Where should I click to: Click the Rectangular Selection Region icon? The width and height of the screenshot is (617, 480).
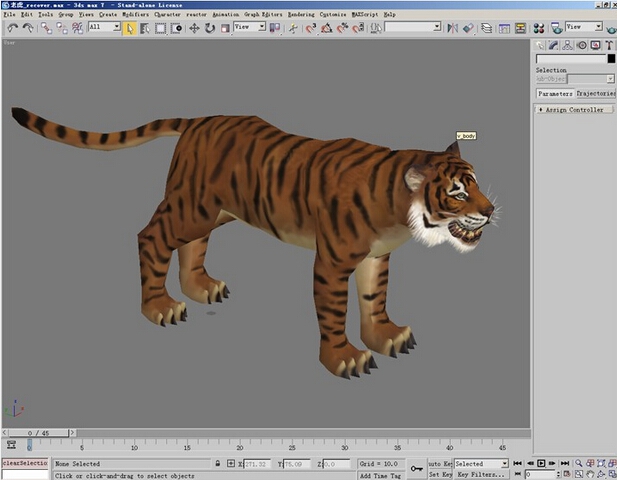coord(161,28)
